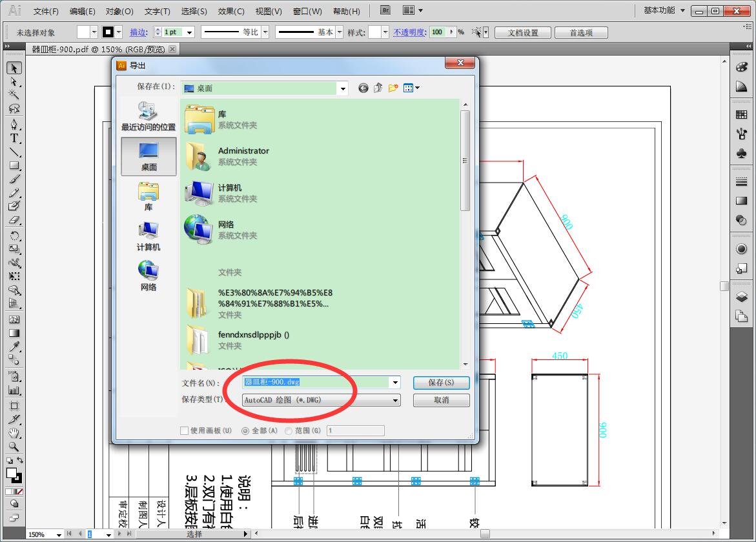The height and width of the screenshot is (542, 756).
Task: Select the Type tool
Action: tap(14, 139)
